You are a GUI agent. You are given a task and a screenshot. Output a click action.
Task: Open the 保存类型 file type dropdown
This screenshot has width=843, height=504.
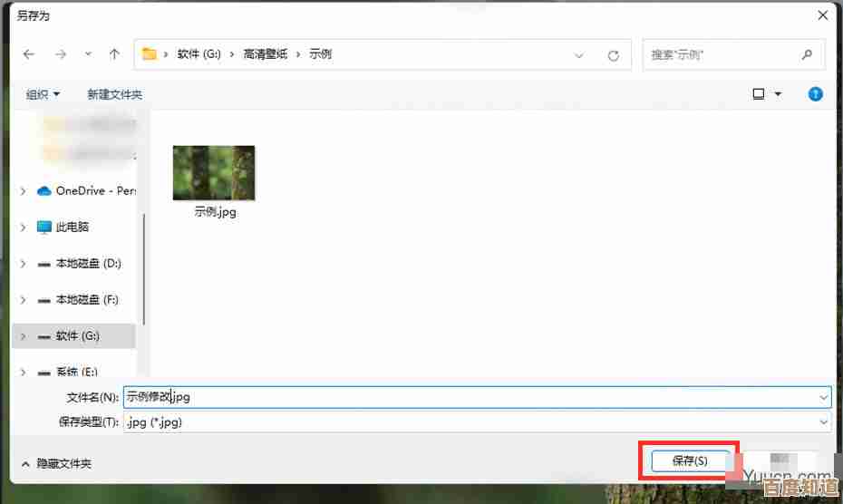click(823, 422)
